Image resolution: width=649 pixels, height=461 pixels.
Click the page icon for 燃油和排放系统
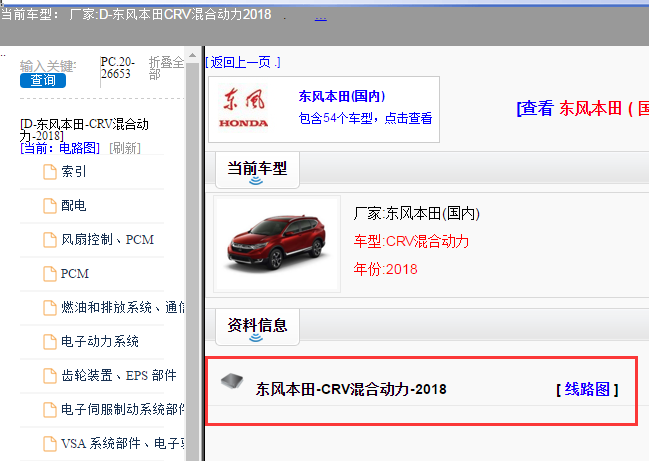[50, 307]
